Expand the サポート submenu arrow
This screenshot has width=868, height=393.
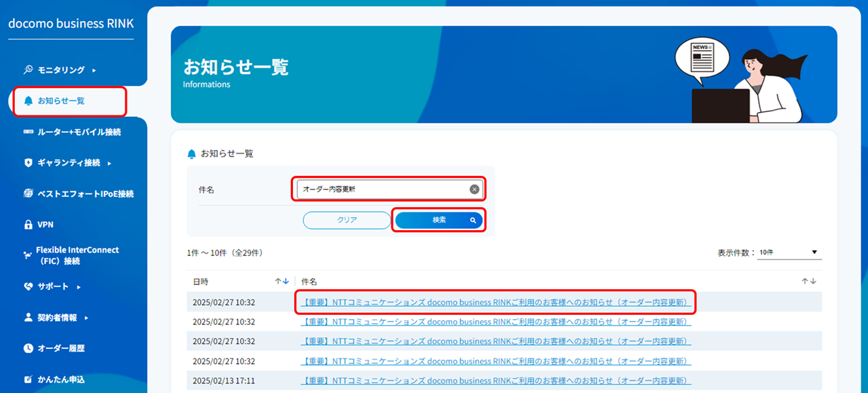tap(78, 287)
